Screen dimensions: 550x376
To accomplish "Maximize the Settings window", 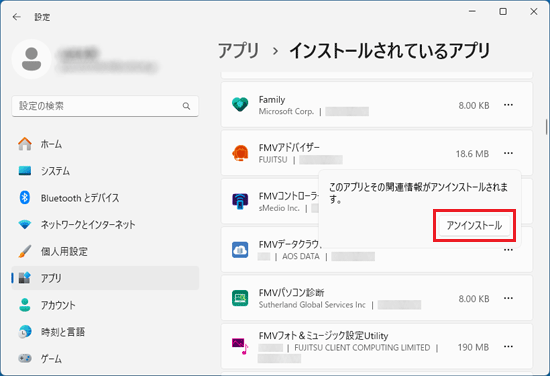I will point(503,12).
